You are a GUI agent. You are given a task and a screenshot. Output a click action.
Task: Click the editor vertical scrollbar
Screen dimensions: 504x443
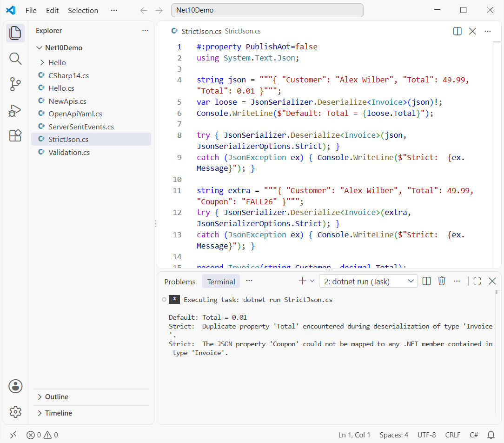point(497,154)
